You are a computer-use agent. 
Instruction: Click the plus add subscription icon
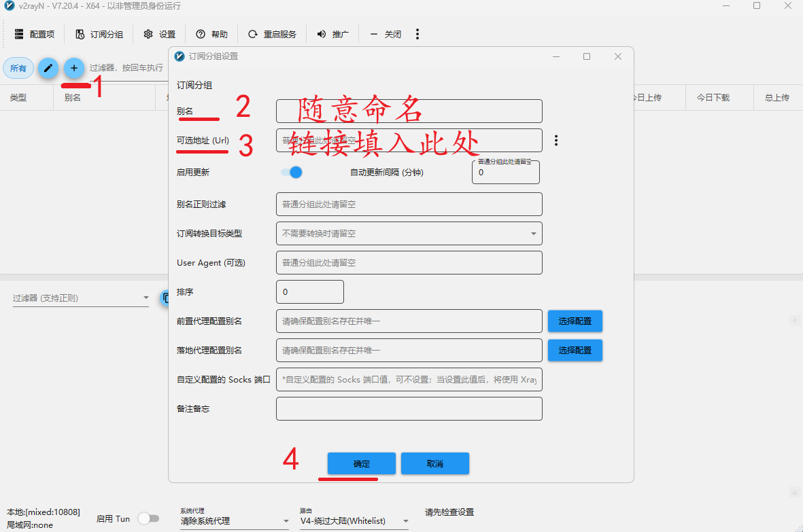click(73, 68)
